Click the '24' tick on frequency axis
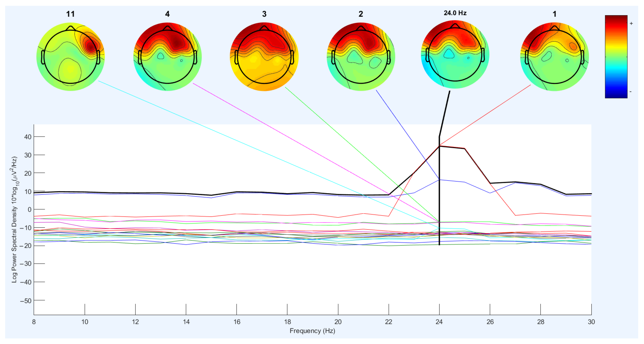The height and width of the screenshot is (344, 644). click(439, 322)
